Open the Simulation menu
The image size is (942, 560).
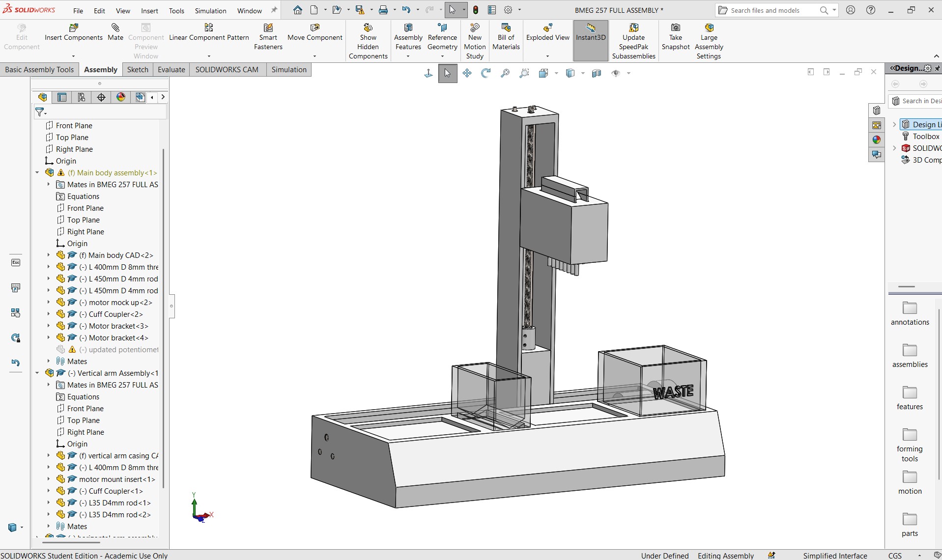[x=210, y=10]
